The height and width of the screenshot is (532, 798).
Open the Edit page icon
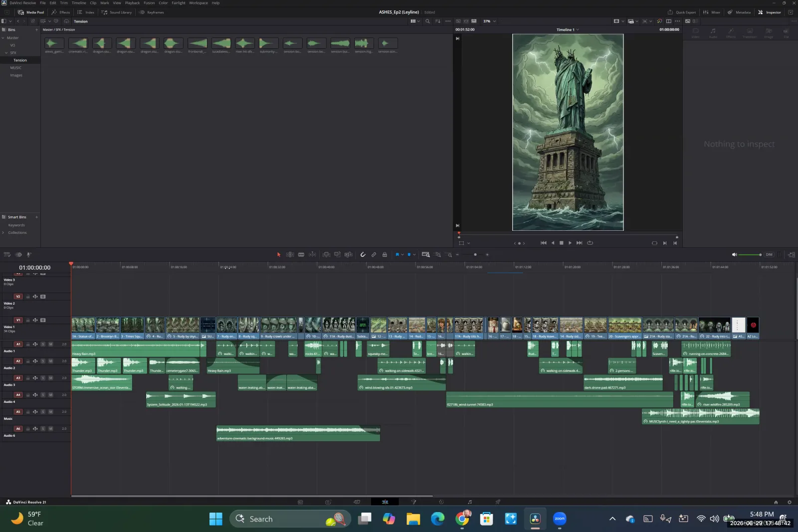(385, 502)
